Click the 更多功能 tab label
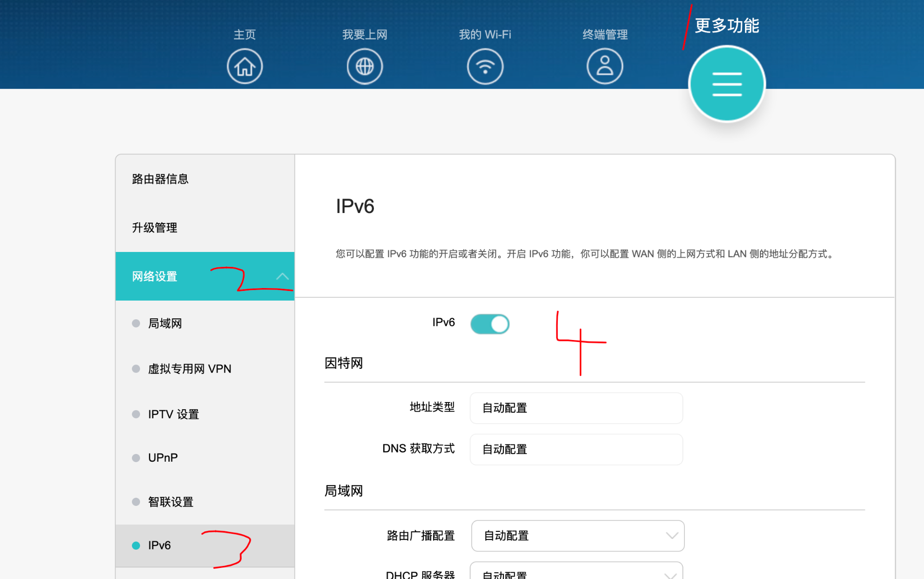 (727, 25)
